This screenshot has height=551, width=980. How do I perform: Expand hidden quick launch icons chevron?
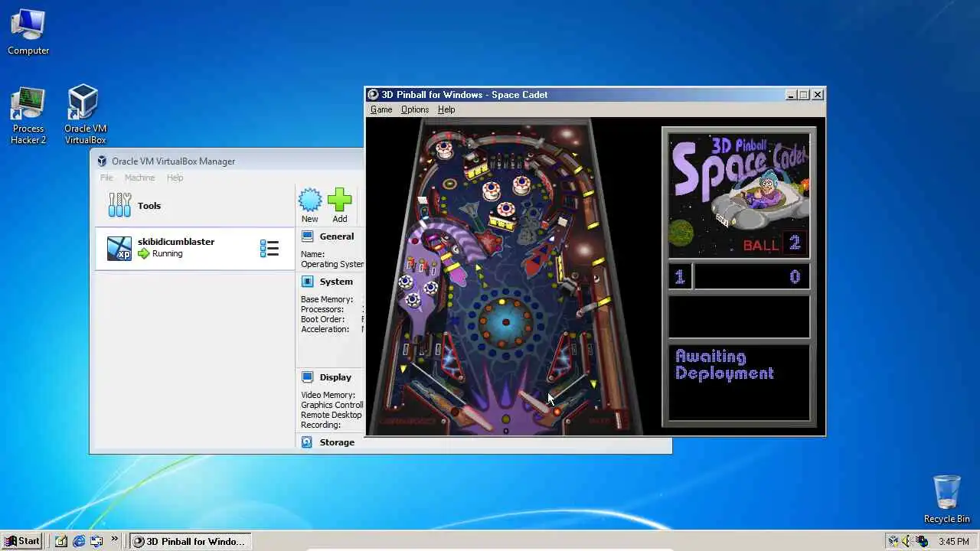click(x=115, y=539)
